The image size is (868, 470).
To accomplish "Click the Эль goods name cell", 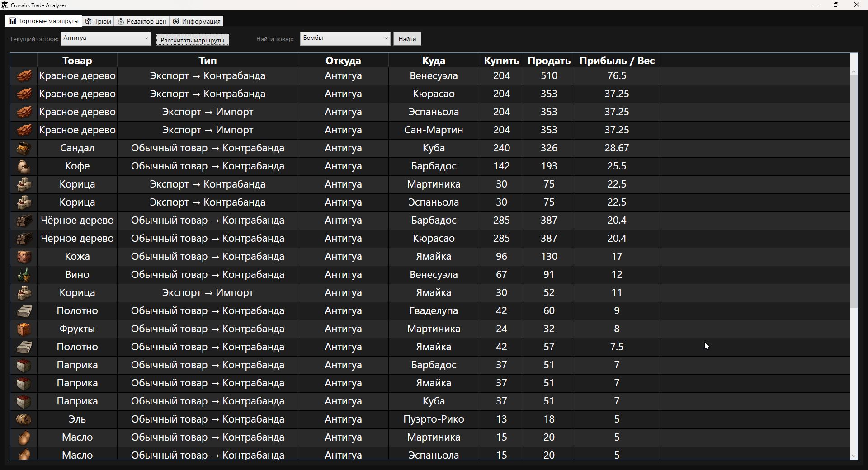I will [x=77, y=419].
